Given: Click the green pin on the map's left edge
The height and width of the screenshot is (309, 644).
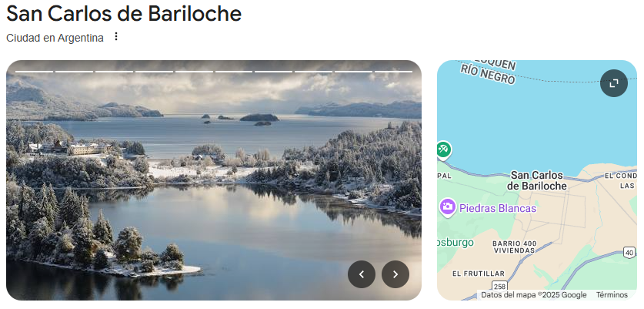Looking at the screenshot, I should 444,150.
